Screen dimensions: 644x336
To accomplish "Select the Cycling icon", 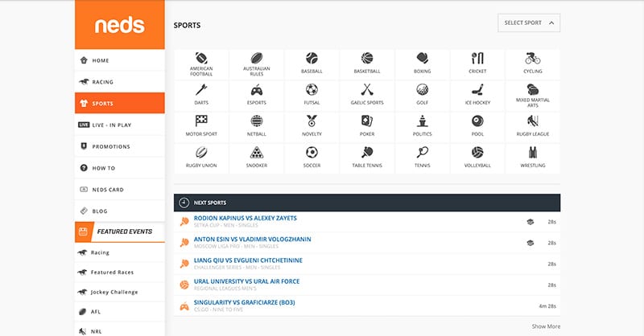I will click(x=533, y=58).
